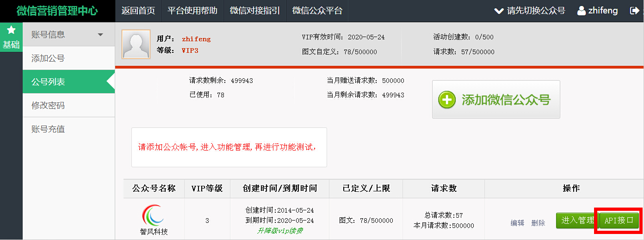This screenshot has width=644, height=240.
Task: Select 添加公号 in the sidebar
Action: coord(48,58)
